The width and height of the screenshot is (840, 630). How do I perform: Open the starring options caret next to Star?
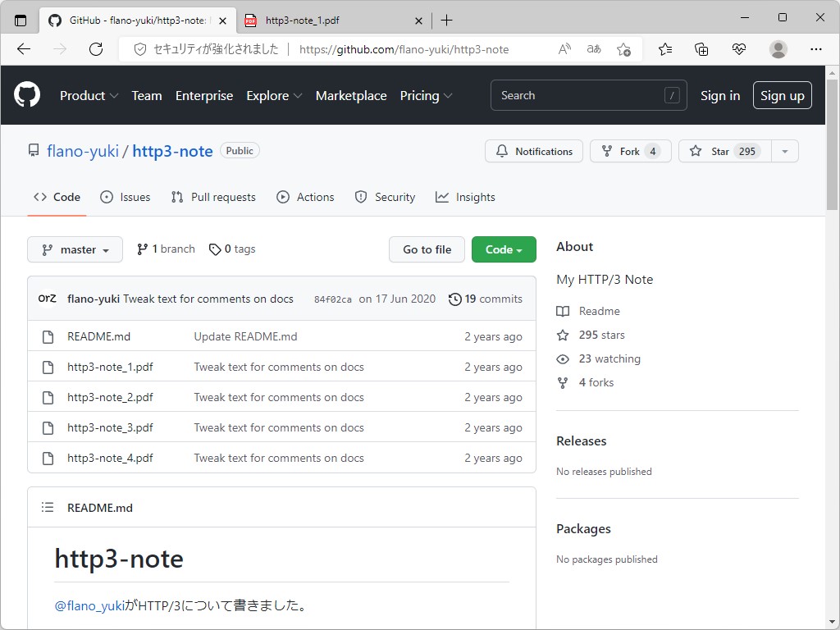[784, 151]
